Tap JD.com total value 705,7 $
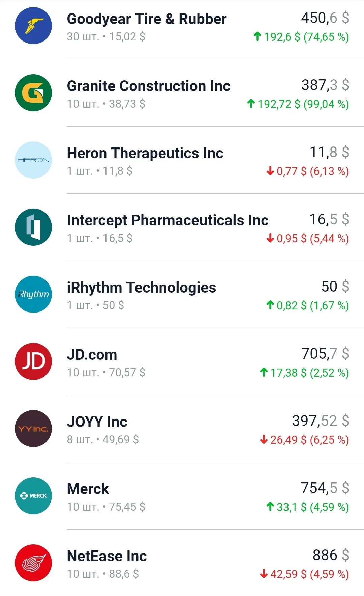Image resolution: width=364 pixels, height=596 pixels. coord(325,354)
